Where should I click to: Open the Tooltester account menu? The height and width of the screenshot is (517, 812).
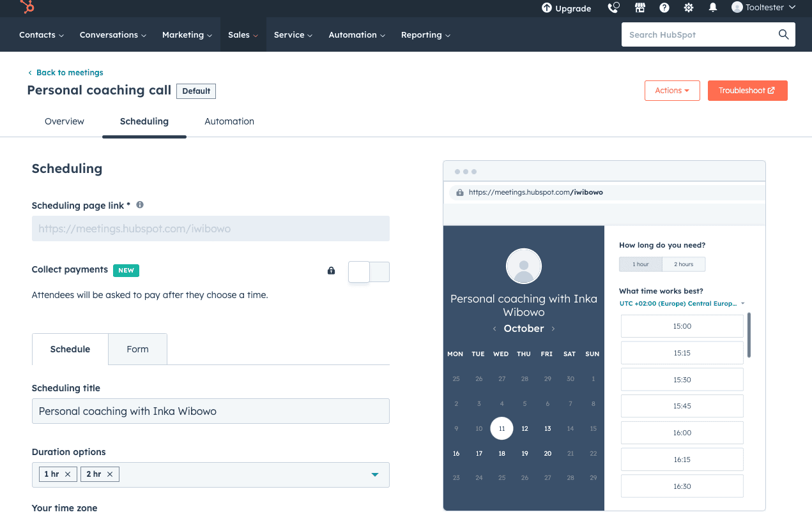(x=763, y=8)
